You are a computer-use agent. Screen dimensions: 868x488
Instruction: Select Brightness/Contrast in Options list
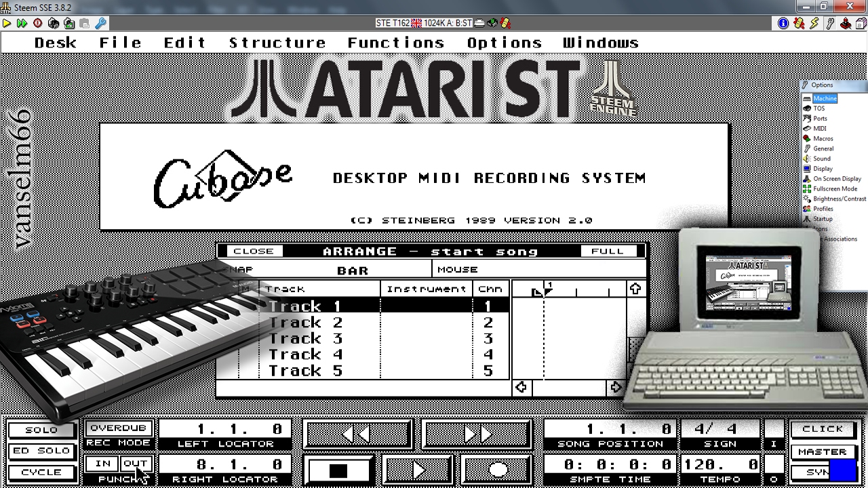click(840, 199)
